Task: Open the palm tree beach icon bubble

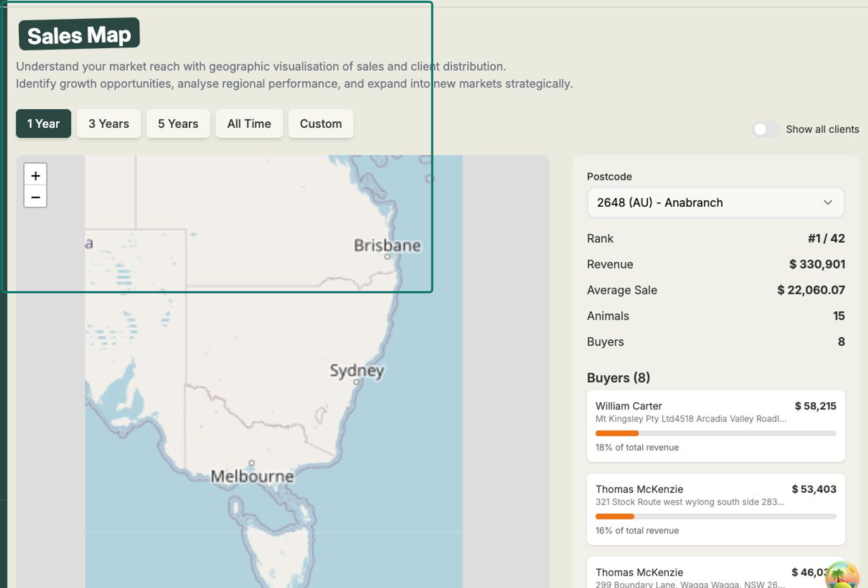Action: pos(843,576)
